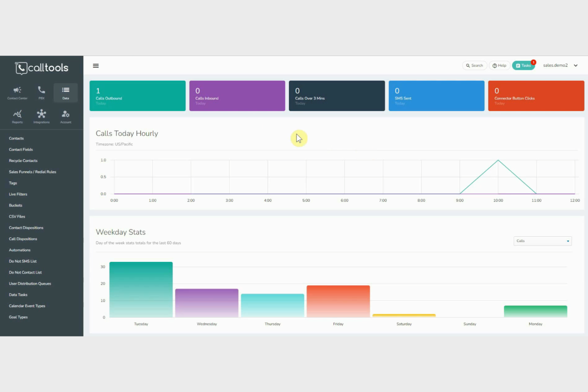
Task: Expand the Sales Funnels / Redial Rules menu
Action: pyautogui.click(x=33, y=172)
